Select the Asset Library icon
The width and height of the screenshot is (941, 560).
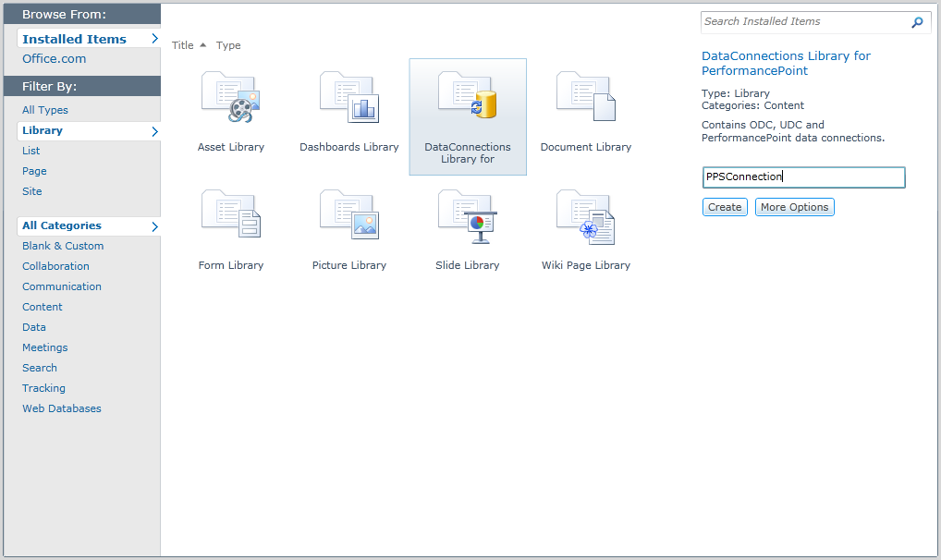[230, 97]
